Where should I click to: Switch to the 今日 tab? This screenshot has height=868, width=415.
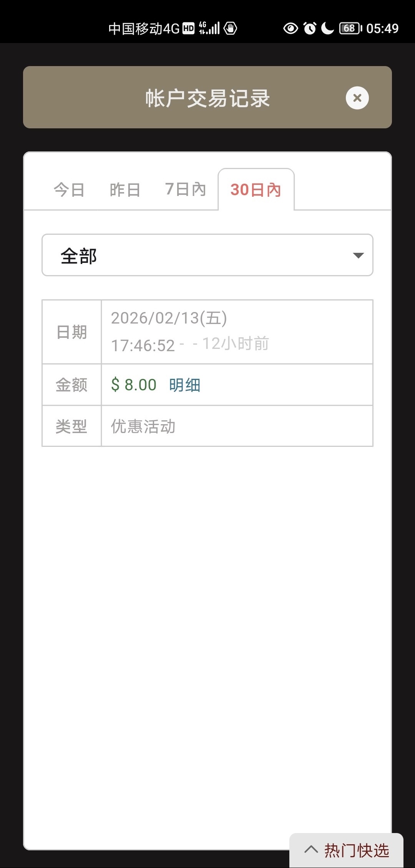coord(69,190)
